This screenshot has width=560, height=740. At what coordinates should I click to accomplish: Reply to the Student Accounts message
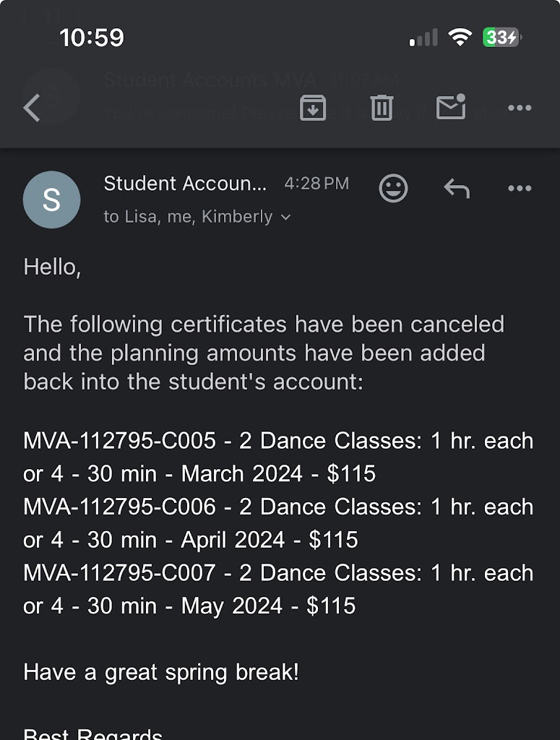pyautogui.click(x=457, y=189)
